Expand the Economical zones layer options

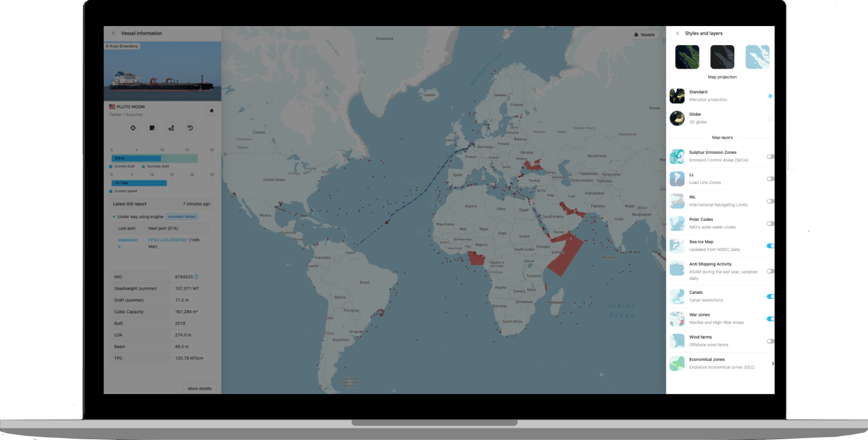coord(773,364)
